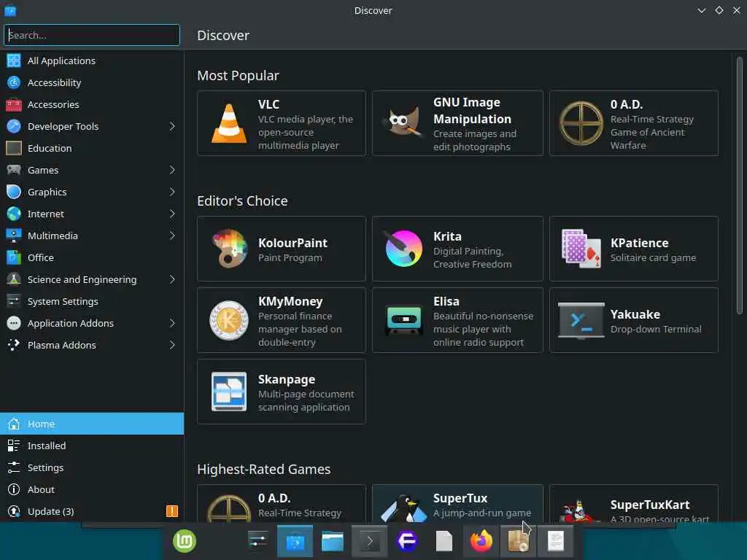The height and width of the screenshot is (560, 747).
Task: Open the KPatience app title
Action: pos(639,243)
